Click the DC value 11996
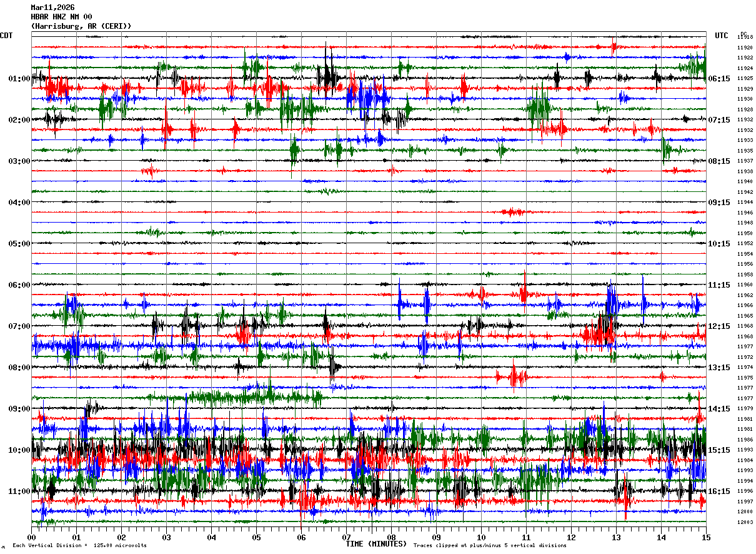This screenshot has height=554, width=756. 745,491
